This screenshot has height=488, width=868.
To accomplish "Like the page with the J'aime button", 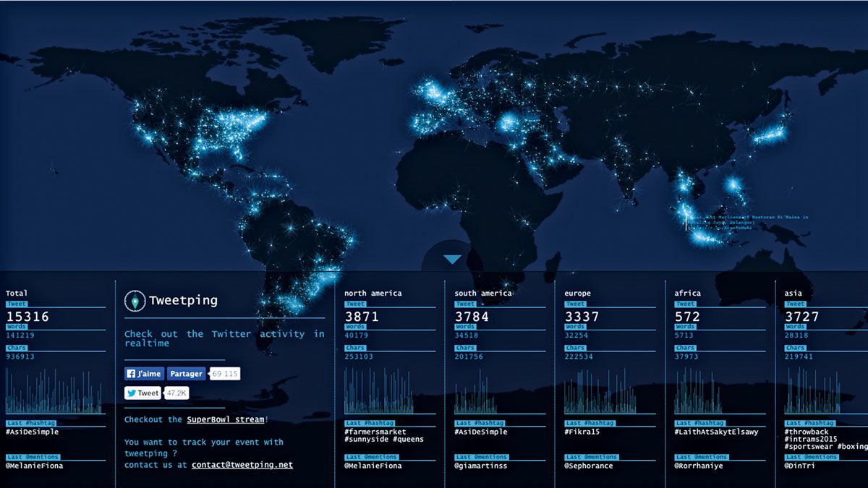I will [144, 374].
